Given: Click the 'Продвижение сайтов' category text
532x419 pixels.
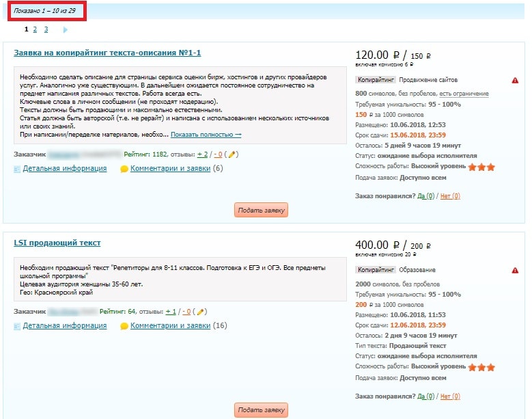Looking at the screenshot, I should 428,80.
